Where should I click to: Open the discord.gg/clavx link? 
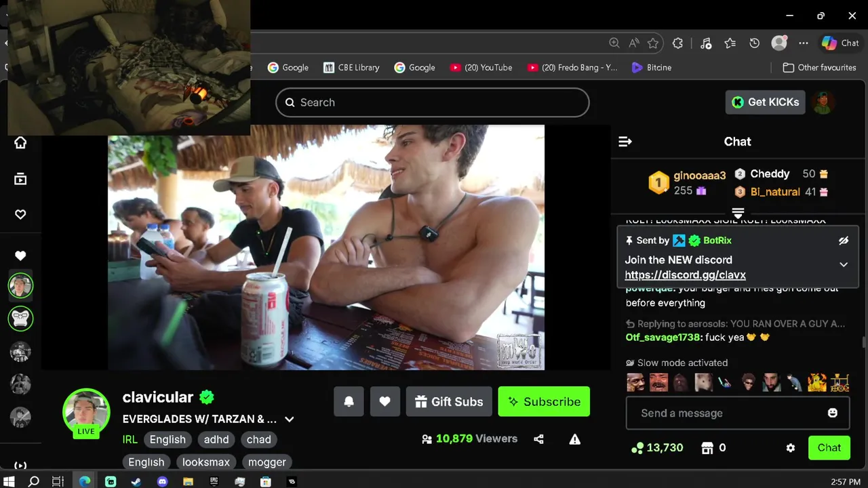pyautogui.click(x=685, y=275)
